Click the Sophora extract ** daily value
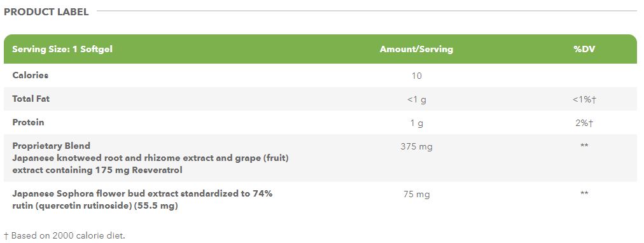Viewport: 644px width, 243px height. (584, 193)
